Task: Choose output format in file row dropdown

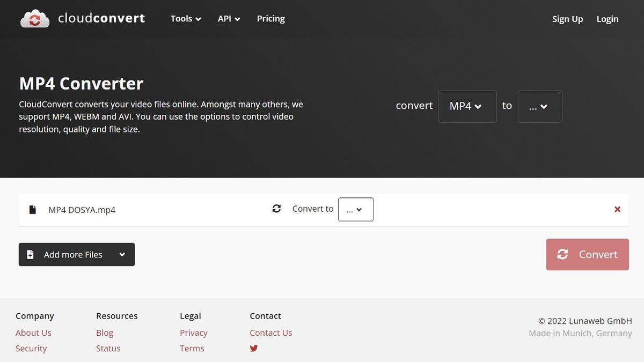Action: click(355, 210)
